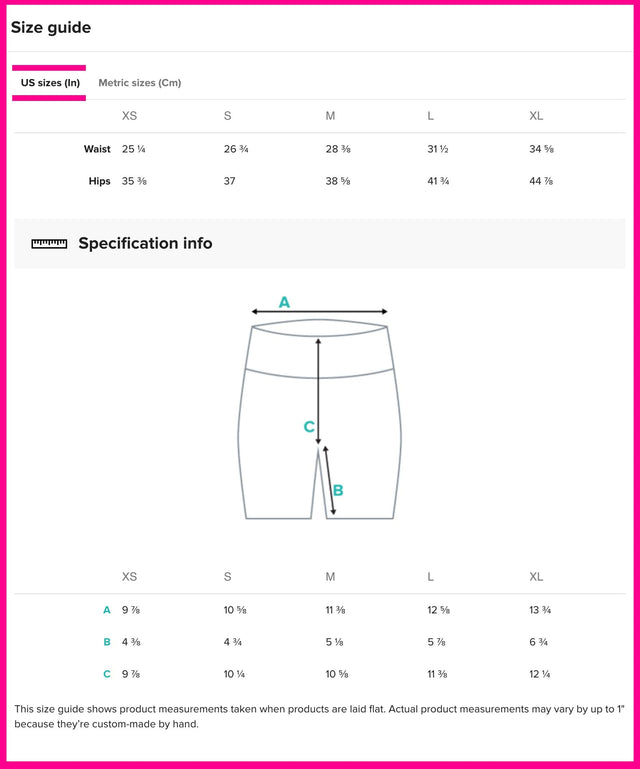Click the row C label in measurements table
Viewport: 640px width, 769px height.
pos(107,674)
